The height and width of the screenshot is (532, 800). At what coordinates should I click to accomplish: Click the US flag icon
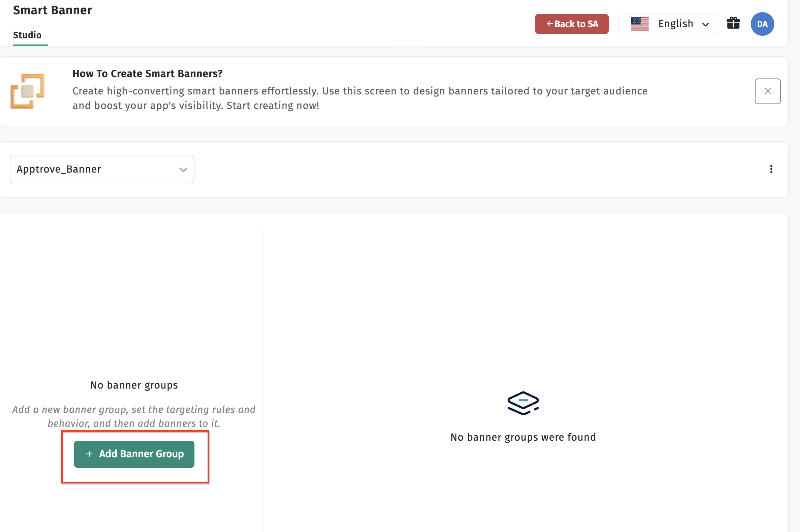tap(640, 24)
